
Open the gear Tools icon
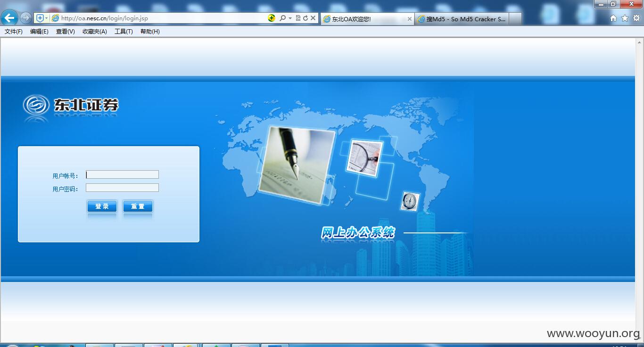click(x=636, y=18)
